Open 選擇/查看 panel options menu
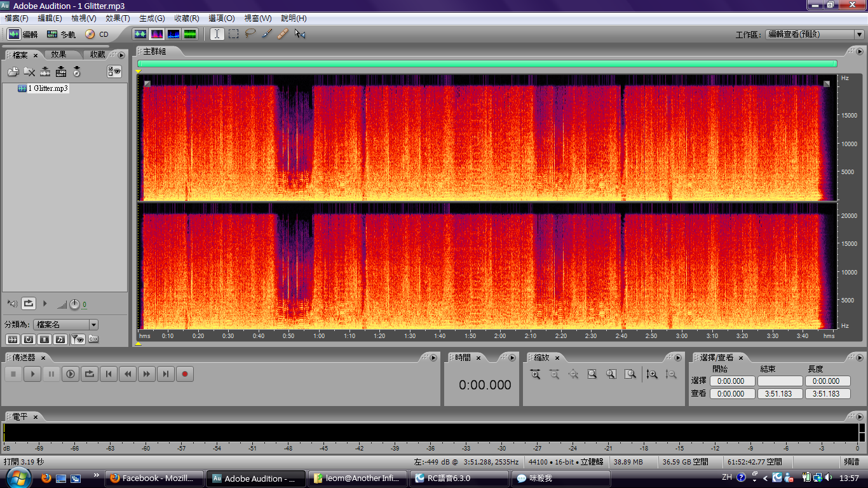 (858, 358)
